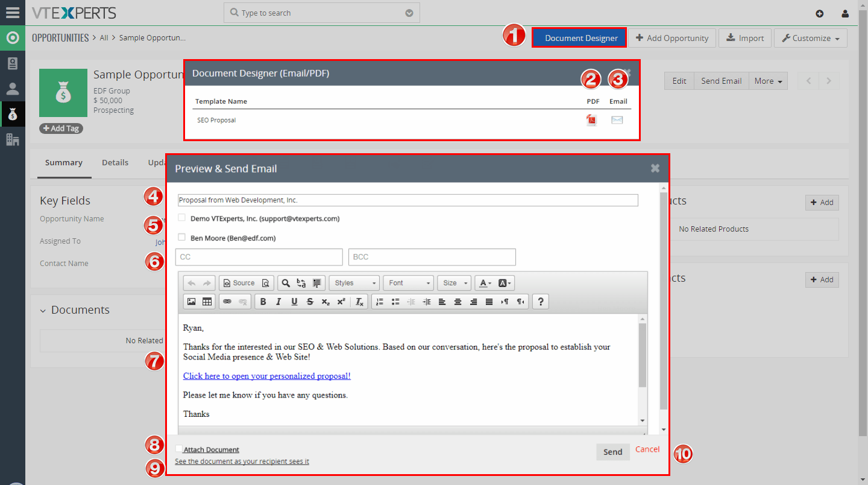
Task: Select the Summary tab
Action: pyautogui.click(x=63, y=162)
